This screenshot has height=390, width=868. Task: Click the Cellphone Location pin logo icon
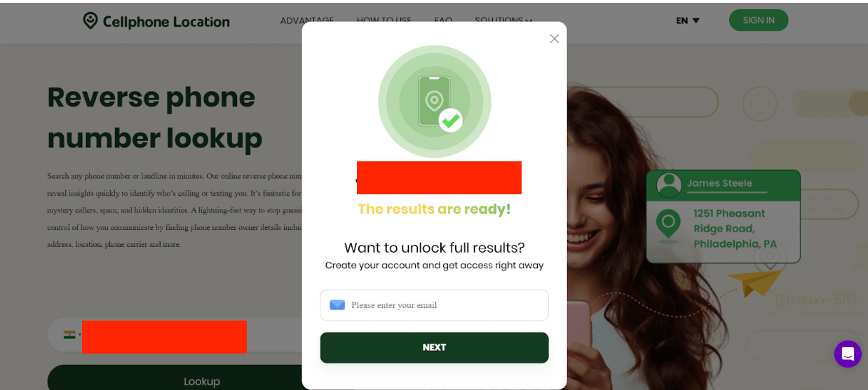[90, 21]
